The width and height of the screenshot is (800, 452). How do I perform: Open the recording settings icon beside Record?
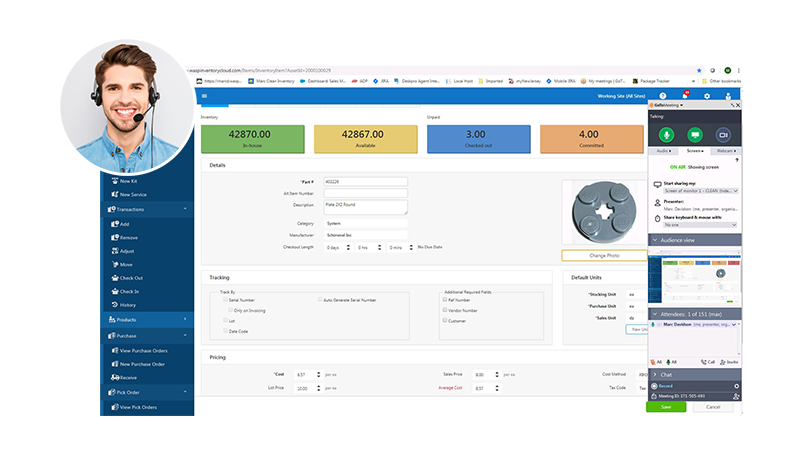click(x=736, y=386)
